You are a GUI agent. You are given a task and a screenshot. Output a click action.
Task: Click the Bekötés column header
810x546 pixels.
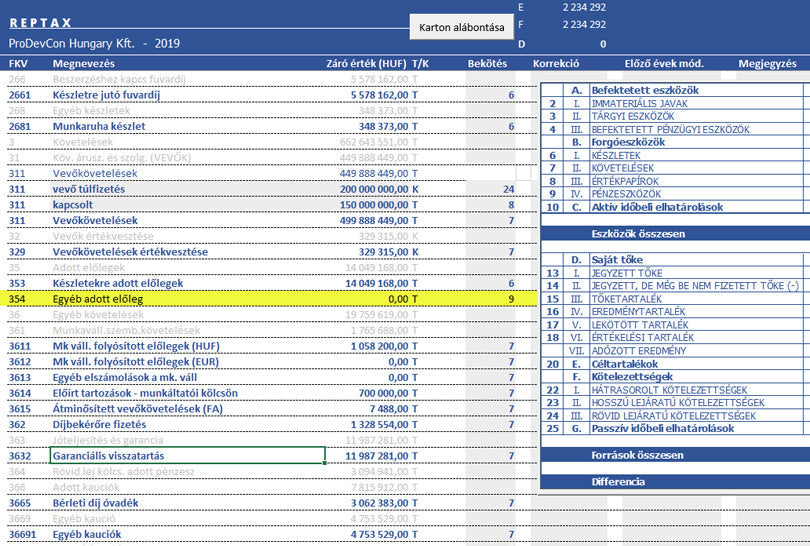[x=487, y=63]
